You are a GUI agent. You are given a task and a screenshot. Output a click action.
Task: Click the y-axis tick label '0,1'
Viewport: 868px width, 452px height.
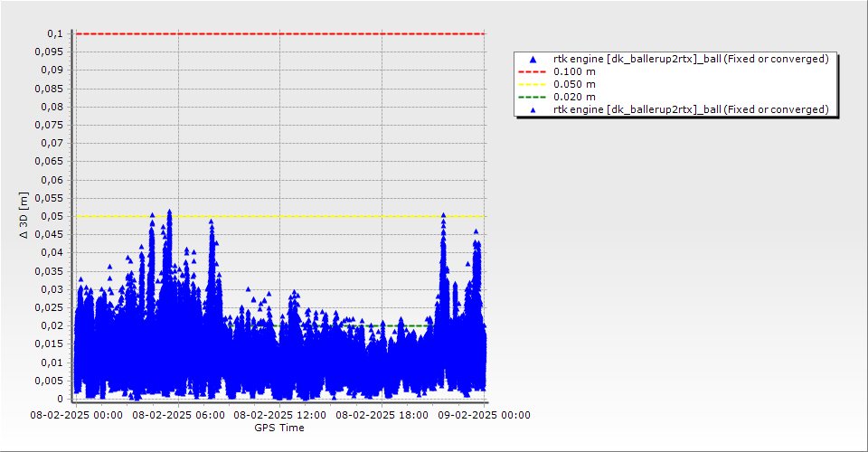(55, 33)
